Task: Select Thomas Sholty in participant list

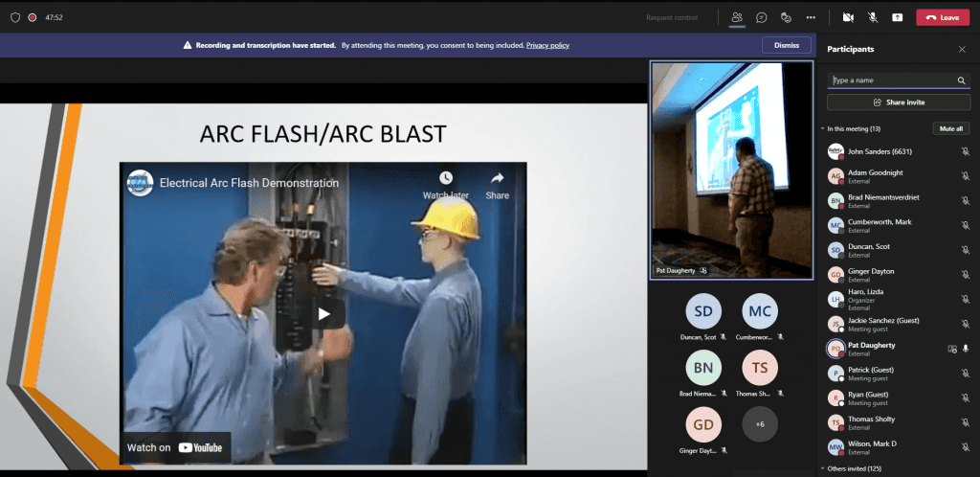Action: tap(898, 422)
